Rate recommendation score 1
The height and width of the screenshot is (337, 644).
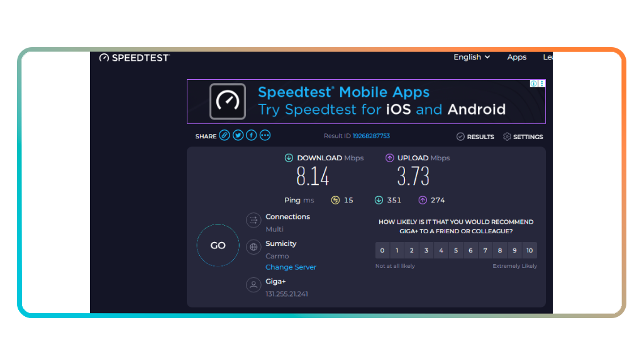coord(397,250)
